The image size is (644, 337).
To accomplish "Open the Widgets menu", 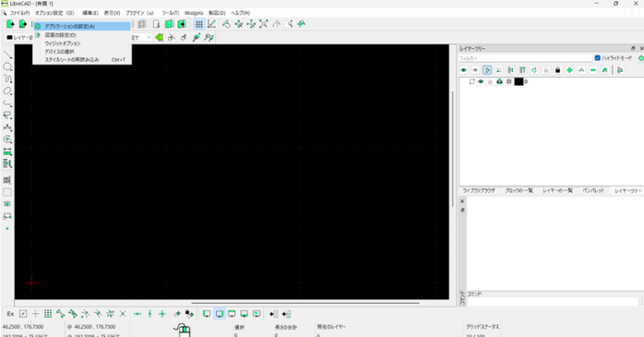I will (194, 13).
